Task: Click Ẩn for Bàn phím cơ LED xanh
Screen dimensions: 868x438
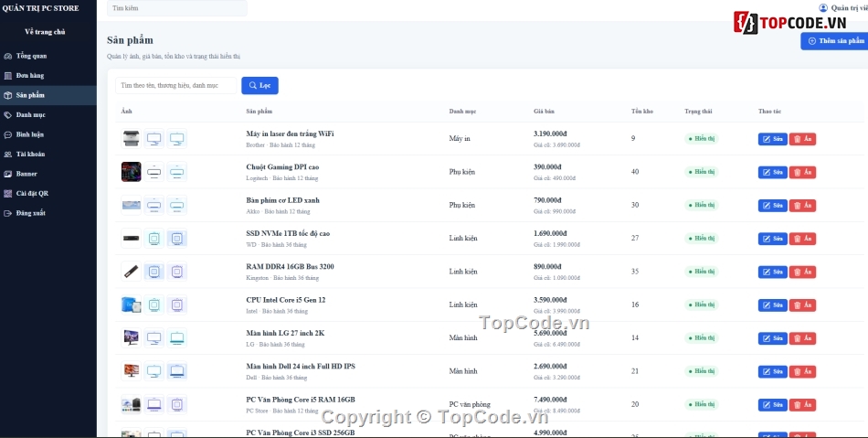Action: [803, 206]
